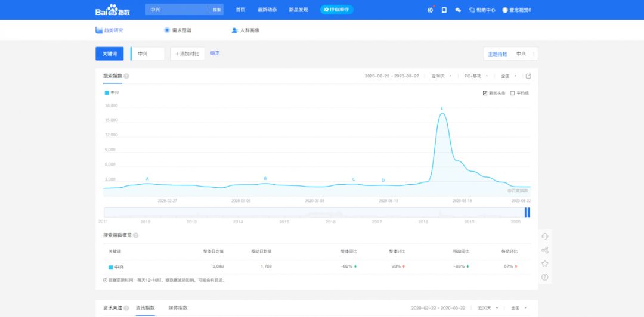Focus the header search box containing 中兴
The image size is (644, 317).
pyautogui.click(x=177, y=10)
